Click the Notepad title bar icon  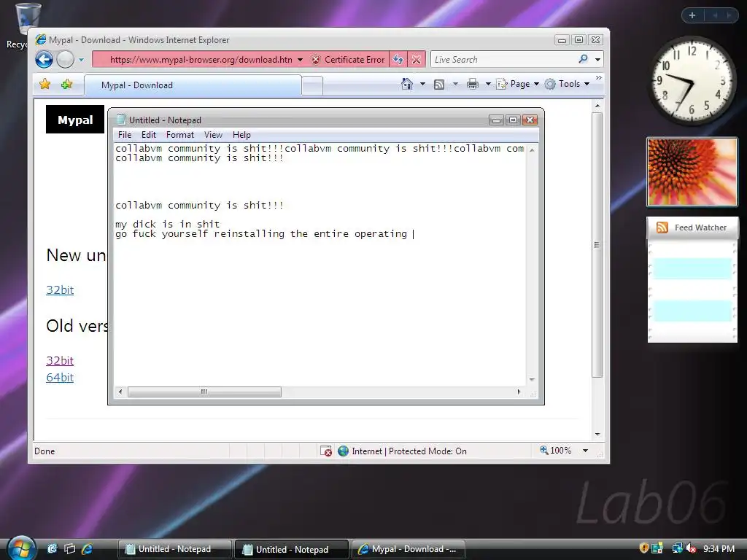(122, 120)
